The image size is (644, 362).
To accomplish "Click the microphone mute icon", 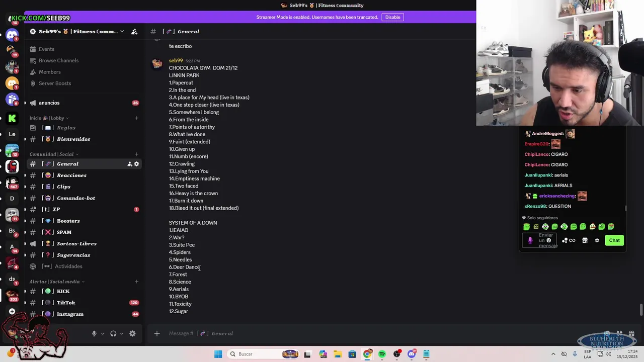I will tap(94, 333).
